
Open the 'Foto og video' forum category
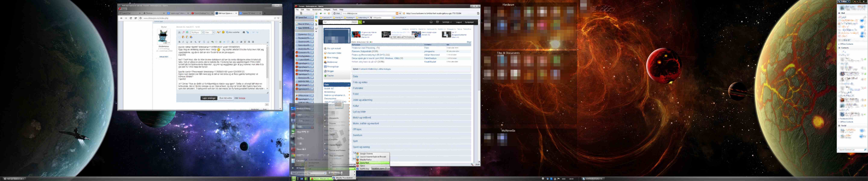tap(360, 82)
